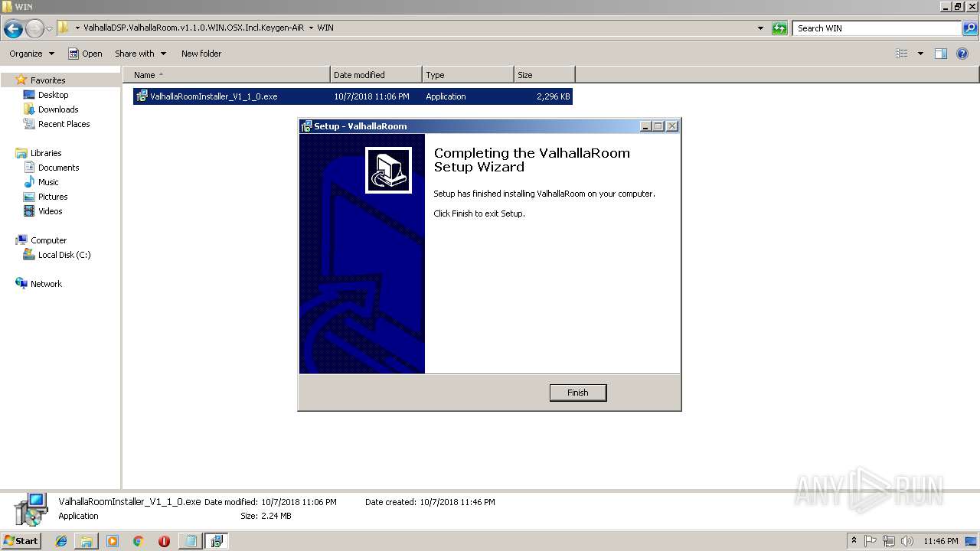Create a New folder
980x551 pixels.
tap(201, 54)
